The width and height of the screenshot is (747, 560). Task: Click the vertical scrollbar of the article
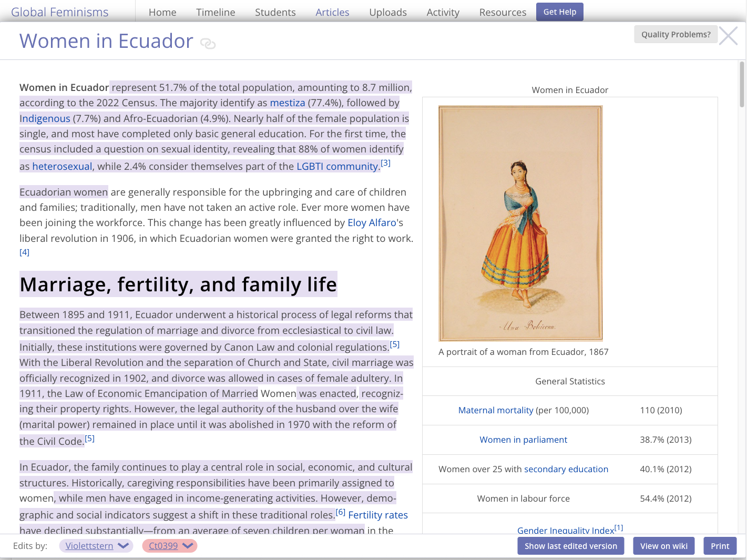(x=742, y=84)
